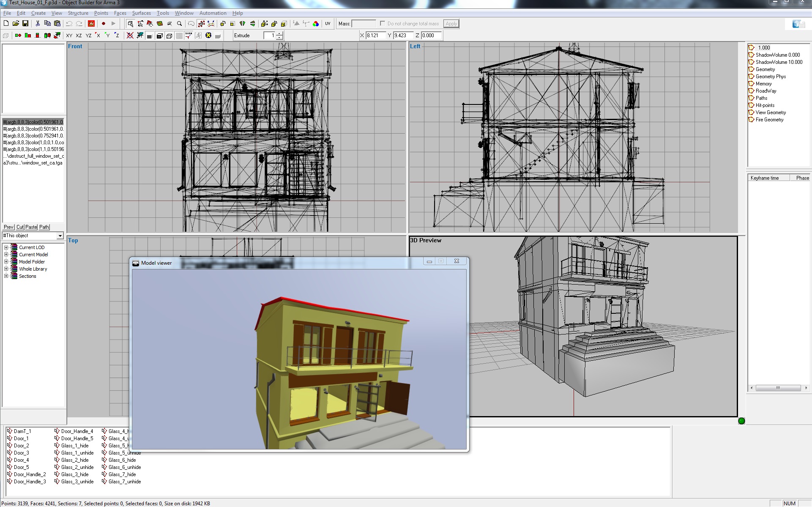The height and width of the screenshot is (507, 812).
Task: Enable the 'Do not change total mass' checkbox
Action: pyautogui.click(x=382, y=24)
